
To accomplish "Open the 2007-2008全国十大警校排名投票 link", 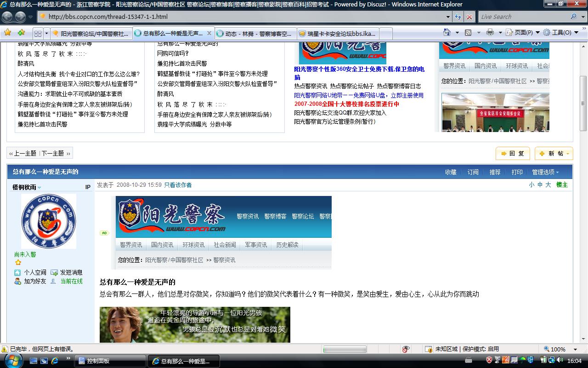I will point(347,104).
